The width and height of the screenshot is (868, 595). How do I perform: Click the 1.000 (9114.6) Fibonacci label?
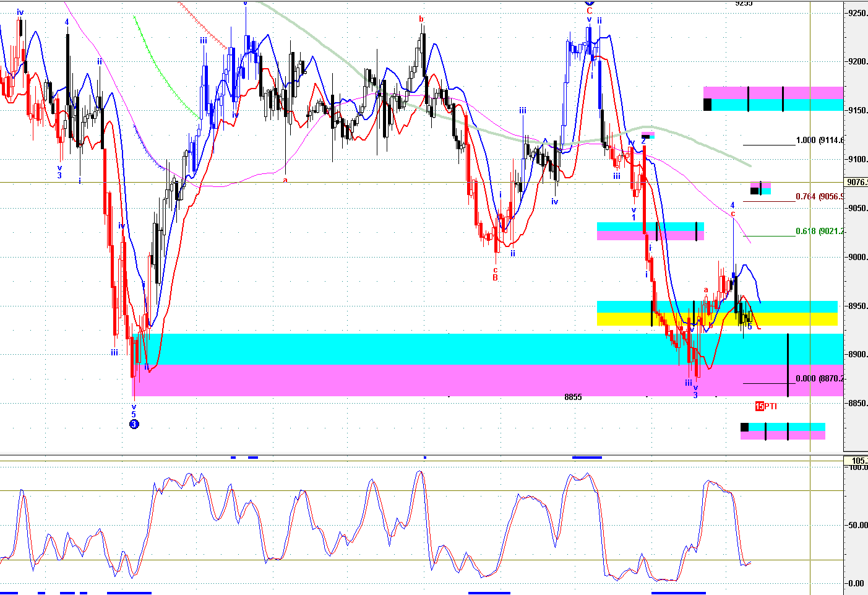pyautogui.click(x=819, y=141)
